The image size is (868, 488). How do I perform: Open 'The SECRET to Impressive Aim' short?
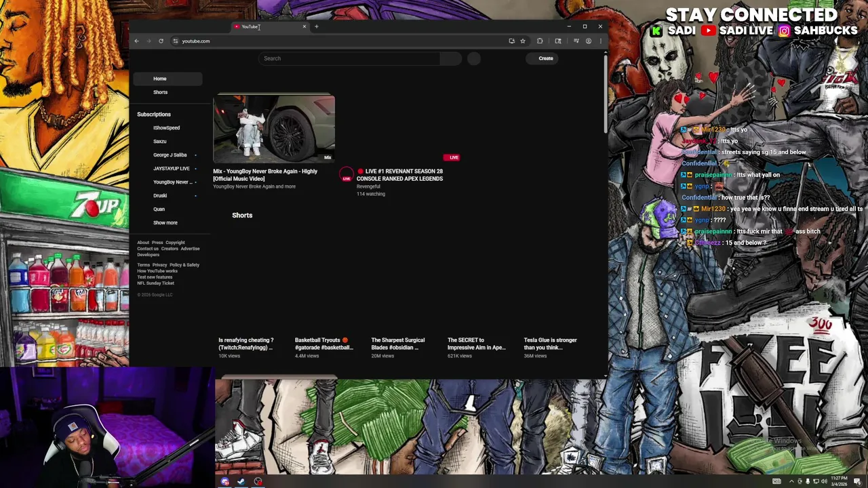point(477,344)
